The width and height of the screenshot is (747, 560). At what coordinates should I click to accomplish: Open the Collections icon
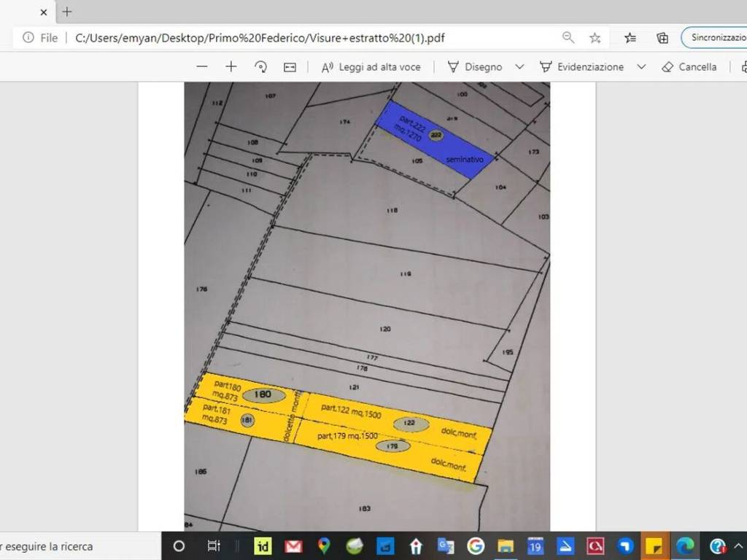coord(662,38)
